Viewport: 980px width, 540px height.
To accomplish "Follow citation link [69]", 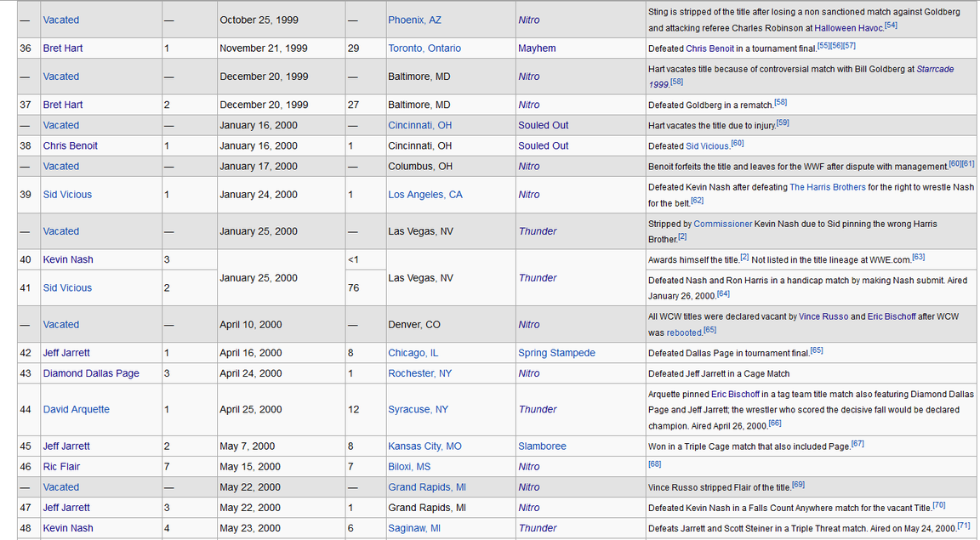I will coord(798,485).
